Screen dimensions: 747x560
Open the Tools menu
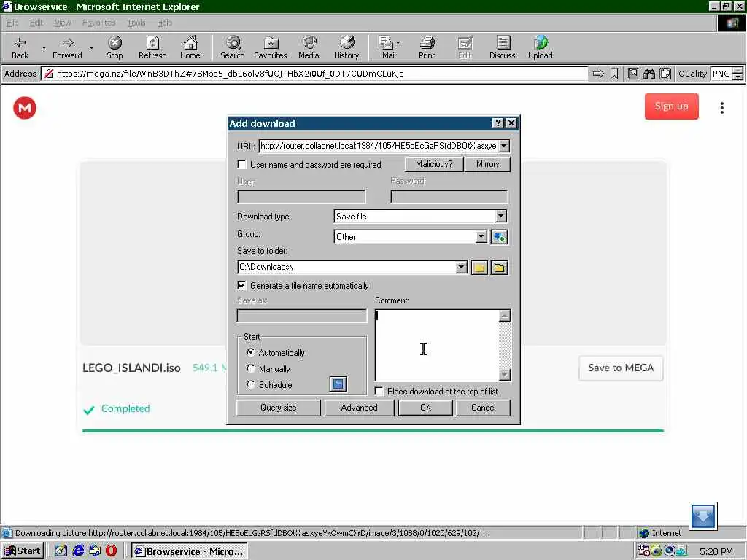point(136,23)
